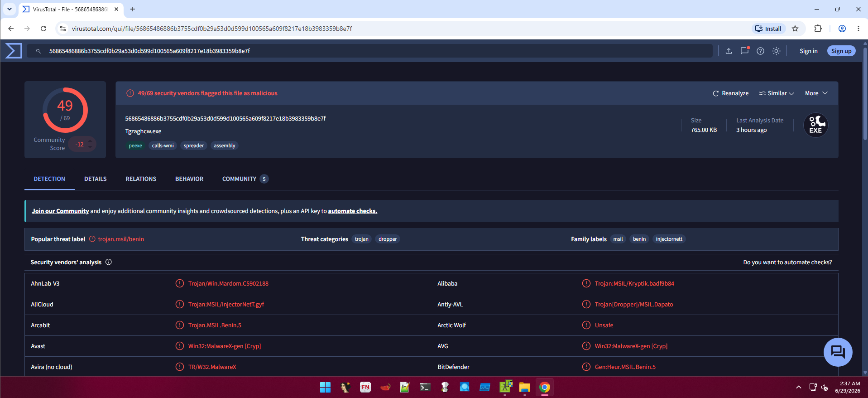Open the browser extensions puzzle icon
The height and width of the screenshot is (398, 868).
click(818, 29)
